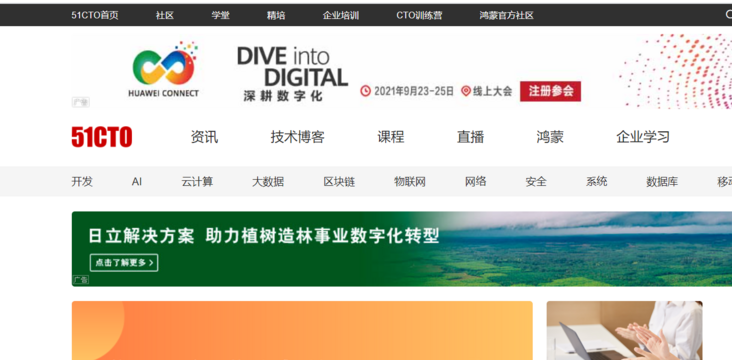Select the 云计算 category tab
The height and width of the screenshot is (360, 732).
[197, 182]
